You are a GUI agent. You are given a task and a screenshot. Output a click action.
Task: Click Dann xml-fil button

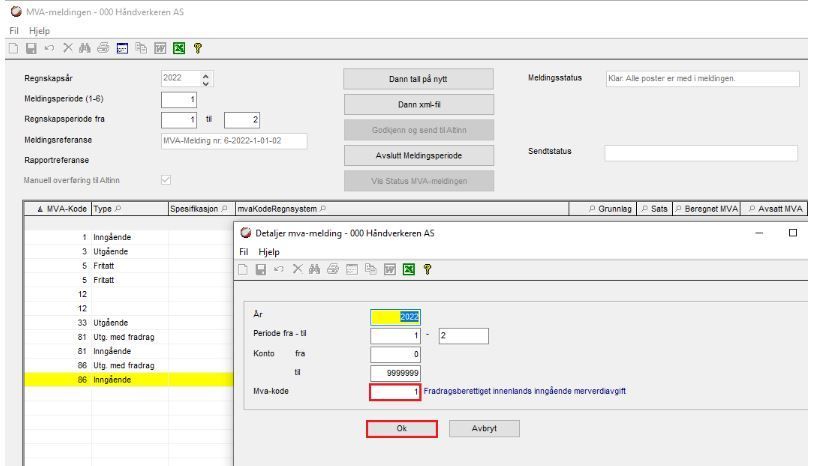coord(419,105)
